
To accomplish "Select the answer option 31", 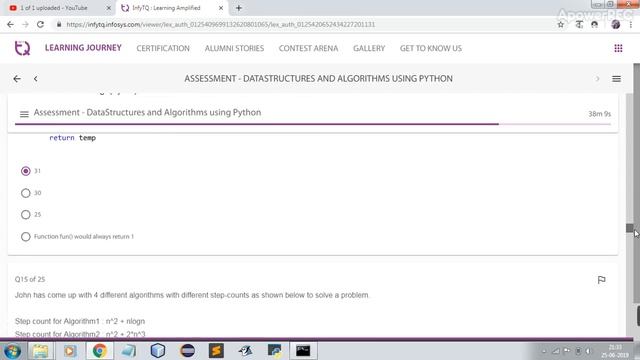I will pos(26,171).
